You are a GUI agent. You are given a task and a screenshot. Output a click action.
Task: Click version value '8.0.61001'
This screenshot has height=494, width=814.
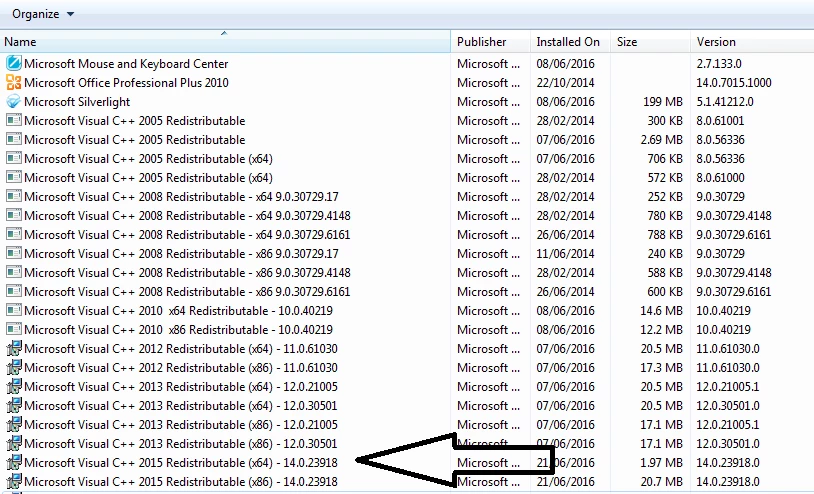(x=721, y=121)
